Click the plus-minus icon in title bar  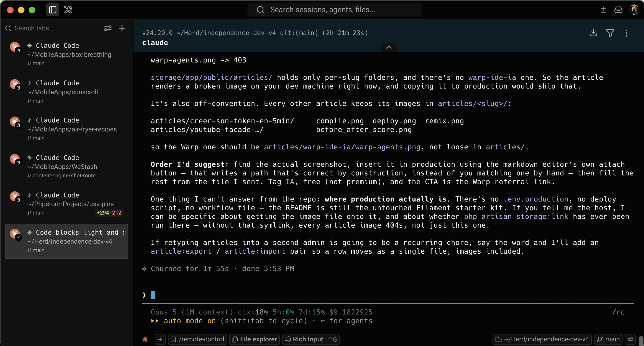click(x=603, y=10)
